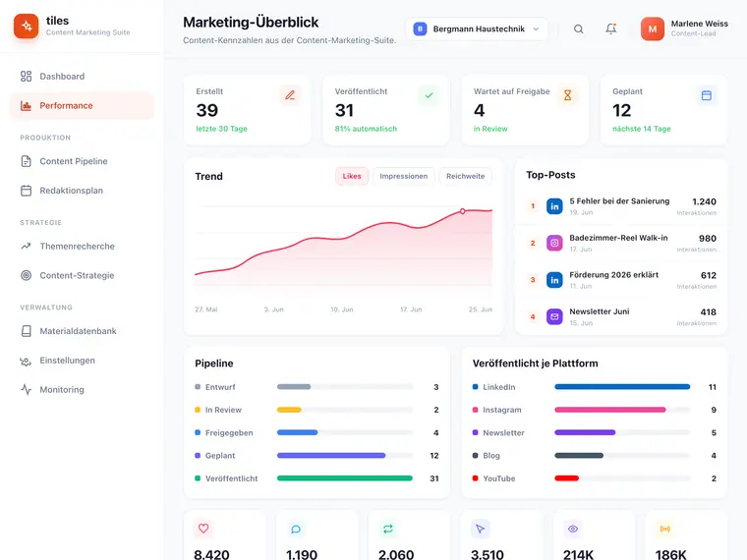Click the Content-Strategie target icon
747x560 pixels.
(x=27, y=275)
